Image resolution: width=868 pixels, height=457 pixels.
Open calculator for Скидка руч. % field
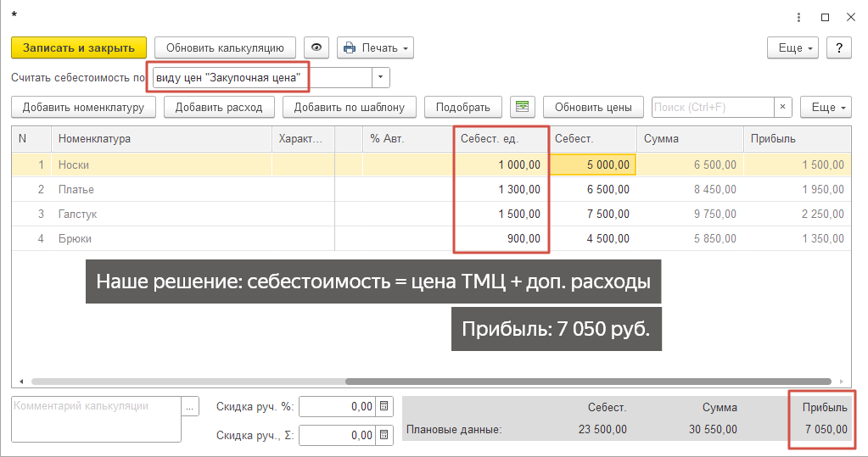(x=384, y=407)
